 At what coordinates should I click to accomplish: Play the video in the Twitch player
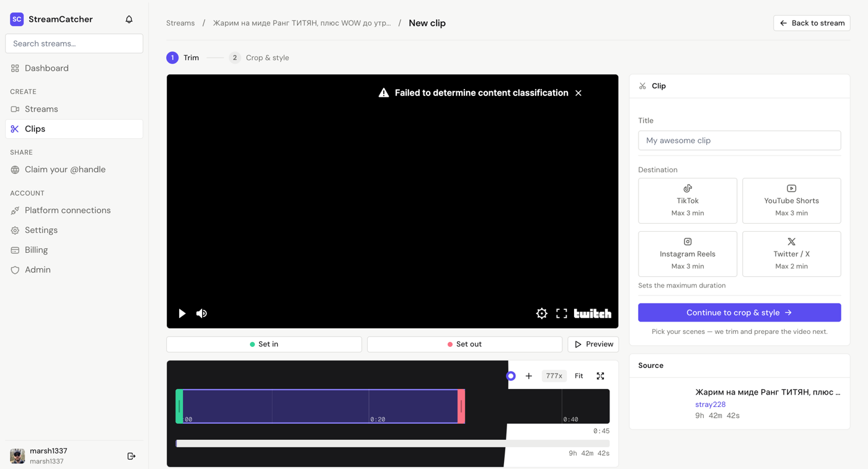click(182, 313)
